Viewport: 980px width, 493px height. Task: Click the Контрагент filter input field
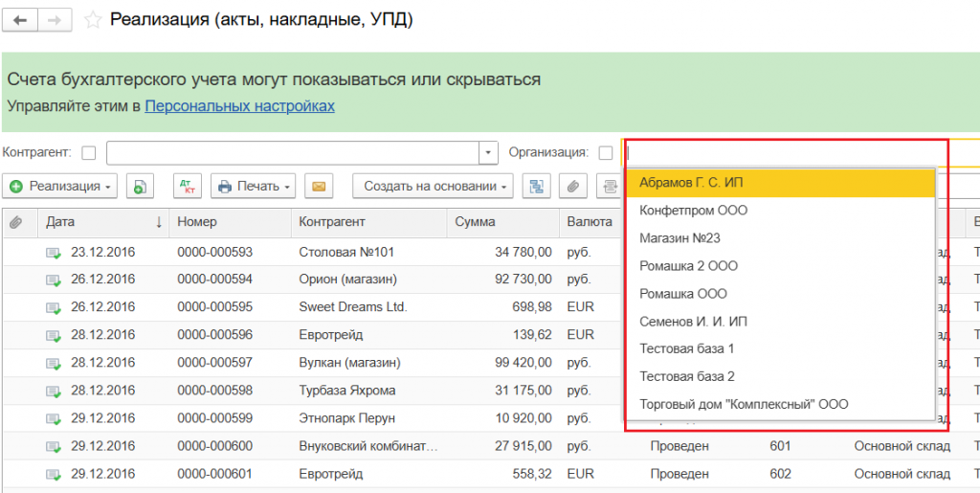pyautogui.click(x=293, y=152)
